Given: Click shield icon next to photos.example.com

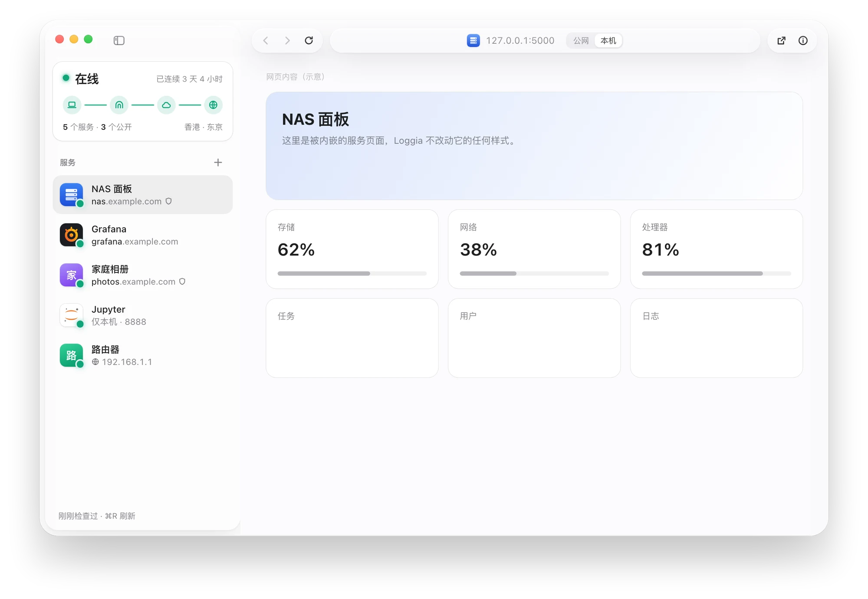Looking at the screenshot, I should (182, 281).
